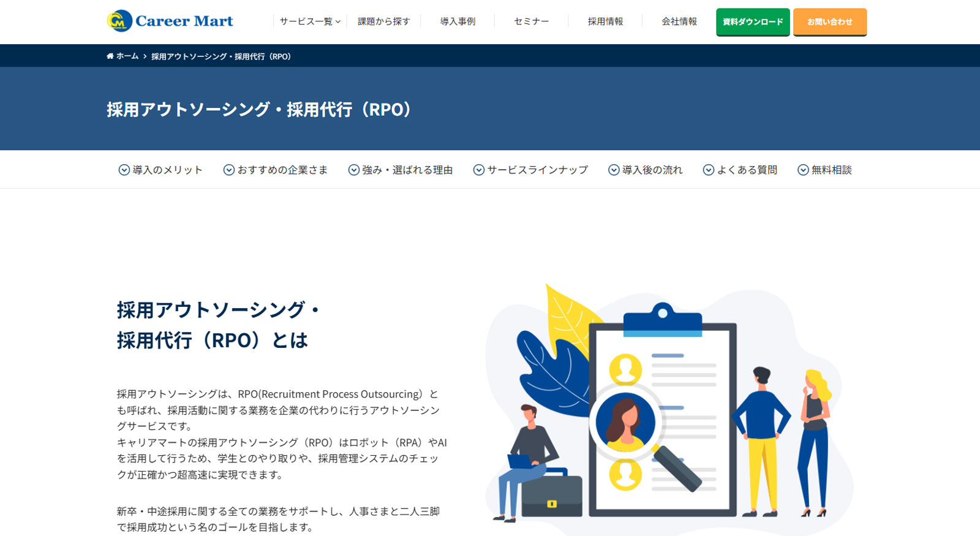Jump to the 導入のメリット section
Viewport: 980px width, 536px height.
(x=167, y=170)
